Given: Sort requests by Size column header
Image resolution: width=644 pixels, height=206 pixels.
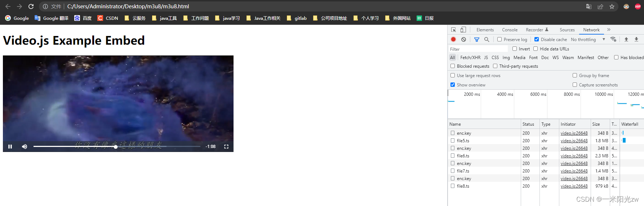Looking at the screenshot, I should [x=600, y=124].
